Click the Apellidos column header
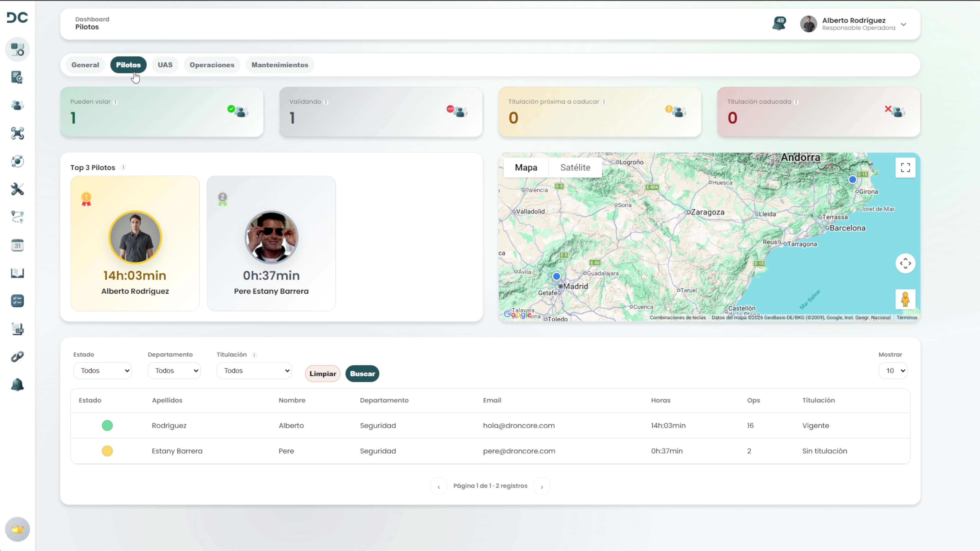980x551 pixels. point(167,400)
